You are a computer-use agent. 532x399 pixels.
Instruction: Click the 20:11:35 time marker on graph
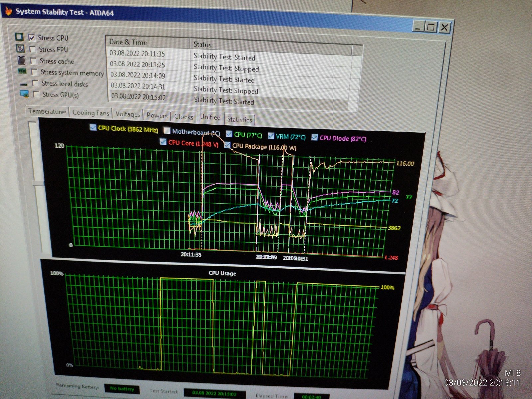click(191, 255)
